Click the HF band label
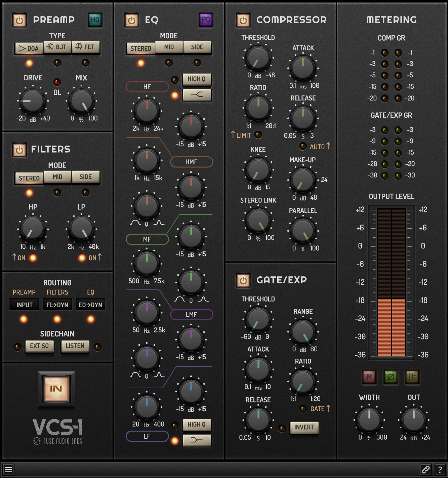Viewport: 448px width, 478px height. (147, 87)
